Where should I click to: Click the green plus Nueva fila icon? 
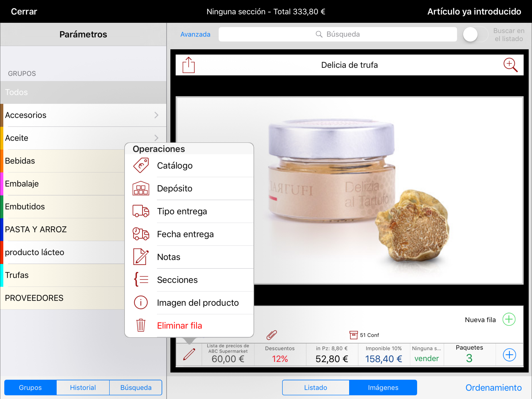509,319
